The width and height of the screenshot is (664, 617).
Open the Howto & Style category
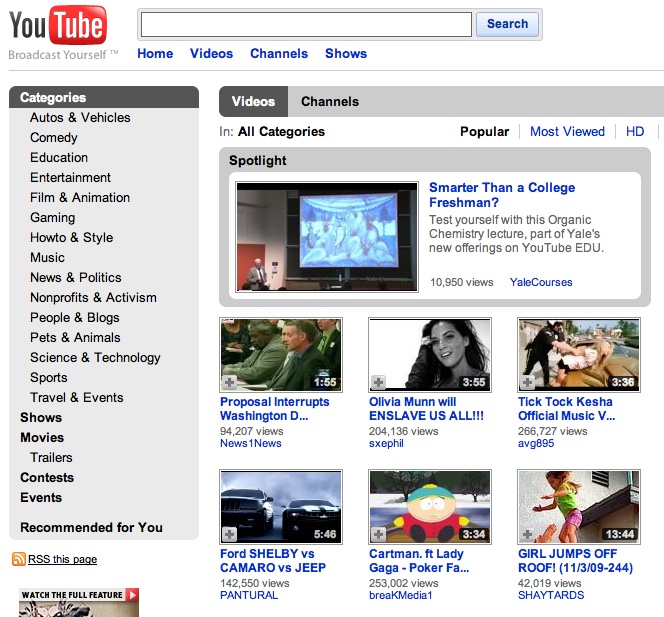coord(72,238)
